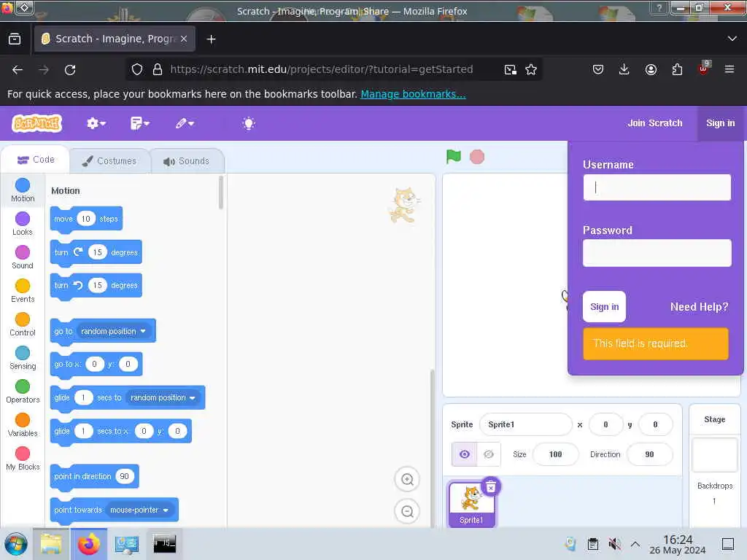Viewport: 747px width, 560px height.
Task: Delete Sprite1 with trash icon
Action: [x=491, y=486]
